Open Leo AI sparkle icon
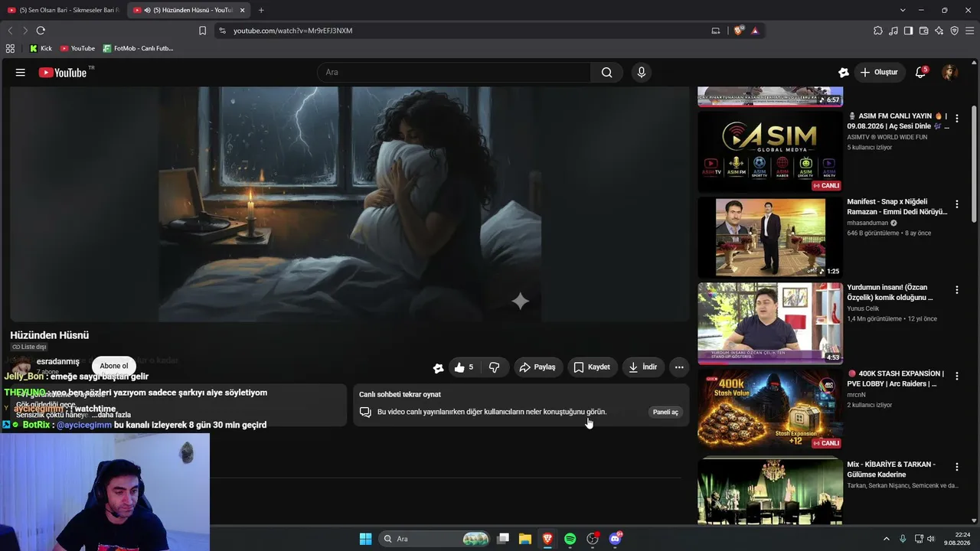 click(x=939, y=31)
